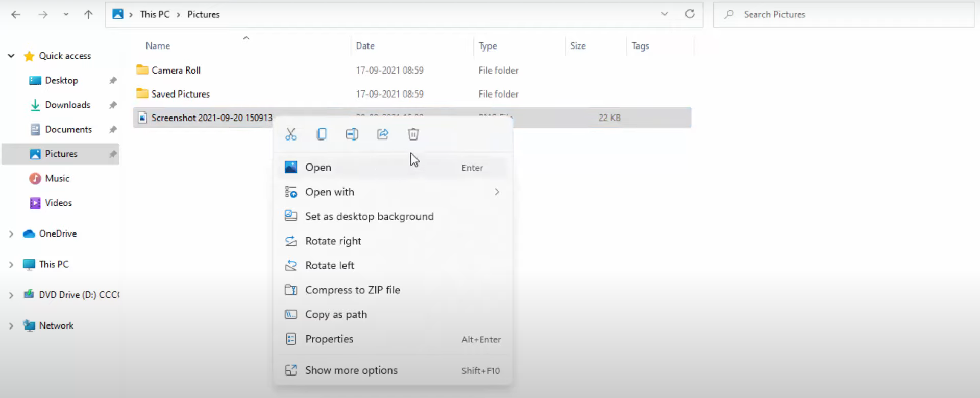The height and width of the screenshot is (398, 980).
Task: Click the Rename icon in context menu
Action: click(x=352, y=134)
